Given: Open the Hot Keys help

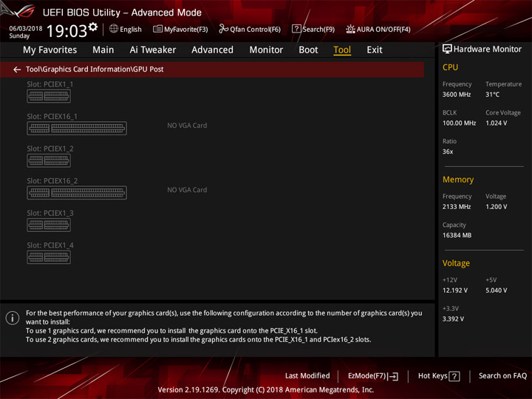Looking at the screenshot, I should (x=439, y=376).
